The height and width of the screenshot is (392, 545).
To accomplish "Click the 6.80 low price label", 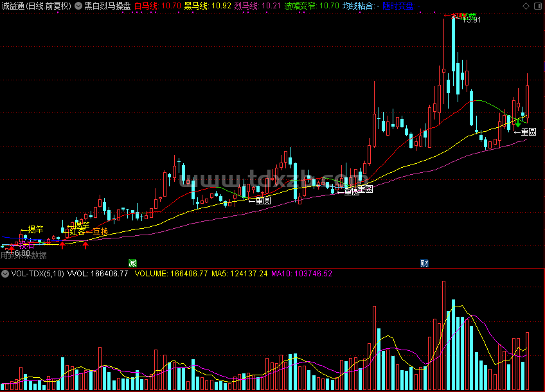I will [22, 253].
